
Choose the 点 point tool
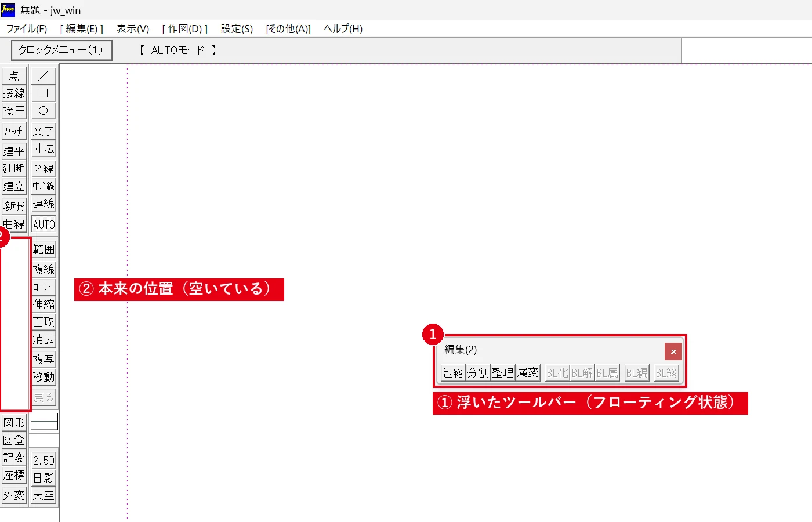click(x=14, y=75)
